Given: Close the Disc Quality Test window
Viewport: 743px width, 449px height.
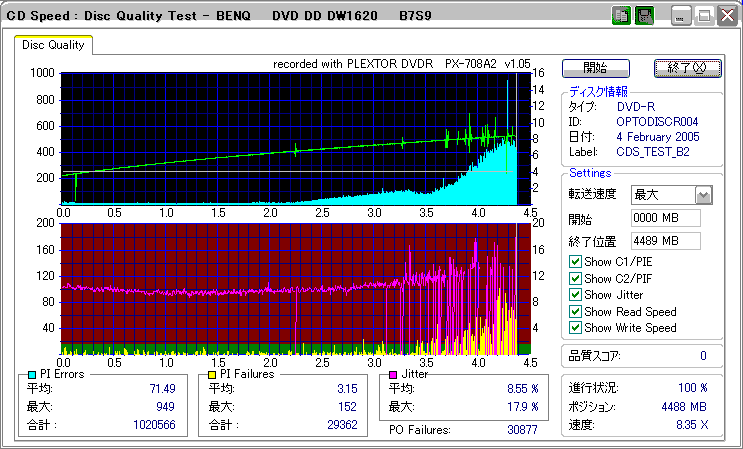Looking at the screenshot, I should click(x=725, y=16).
